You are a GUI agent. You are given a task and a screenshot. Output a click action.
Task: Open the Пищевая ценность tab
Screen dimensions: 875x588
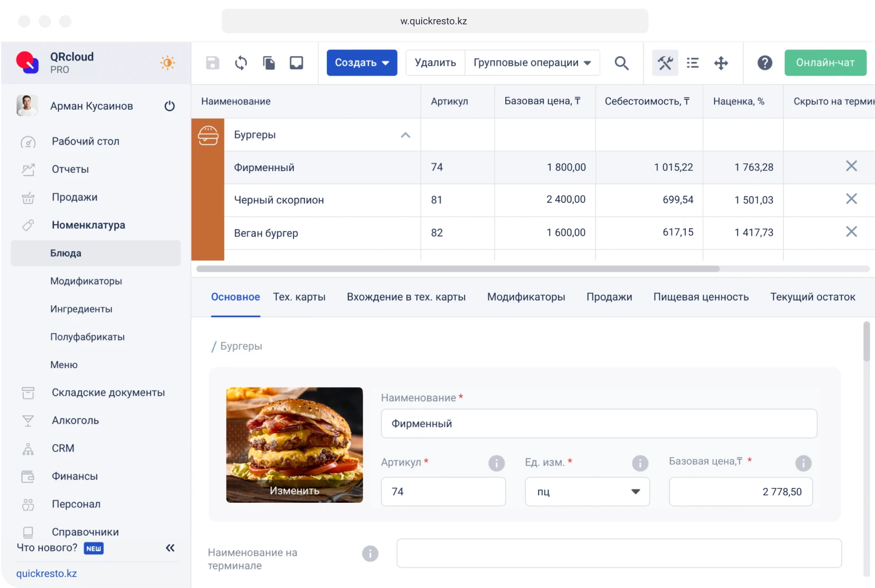[x=700, y=297]
